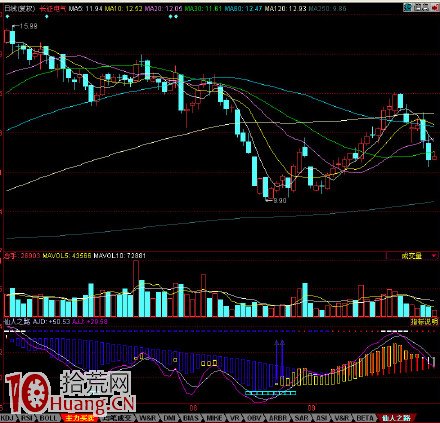Open the KDJ indicator tab

click(8, 418)
